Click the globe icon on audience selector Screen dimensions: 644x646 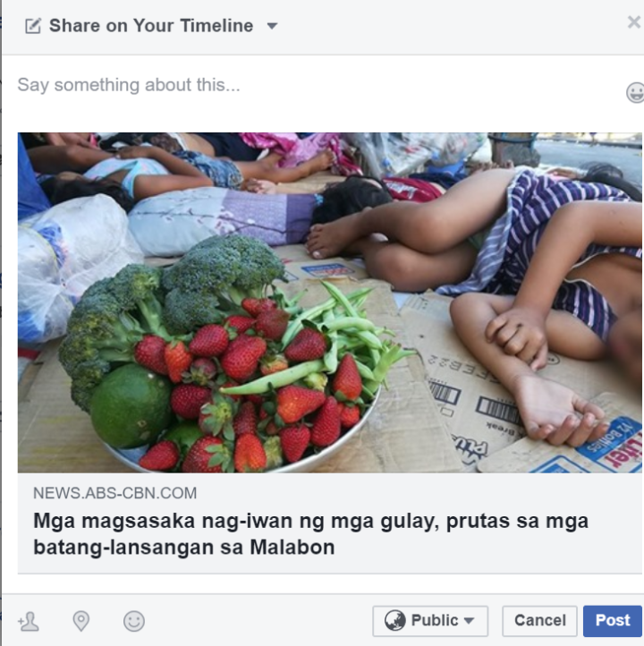(394, 620)
